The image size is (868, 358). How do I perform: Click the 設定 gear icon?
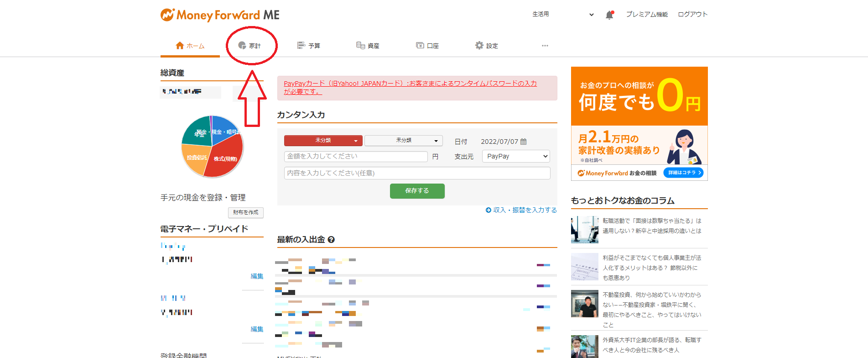(479, 45)
